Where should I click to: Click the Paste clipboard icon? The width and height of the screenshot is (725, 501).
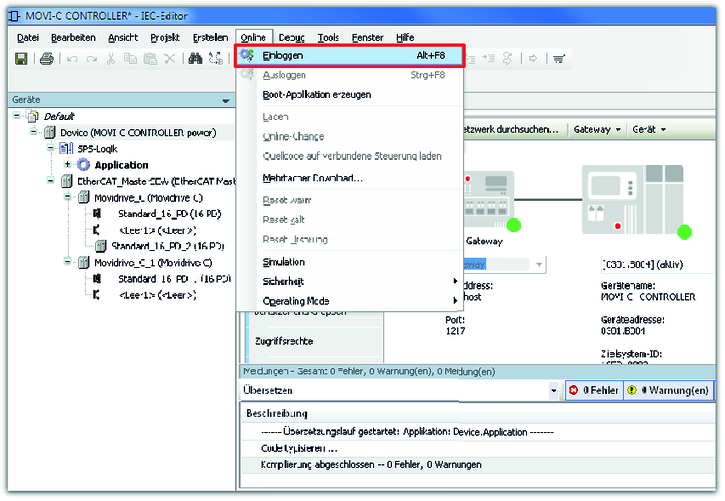(x=149, y=59)
